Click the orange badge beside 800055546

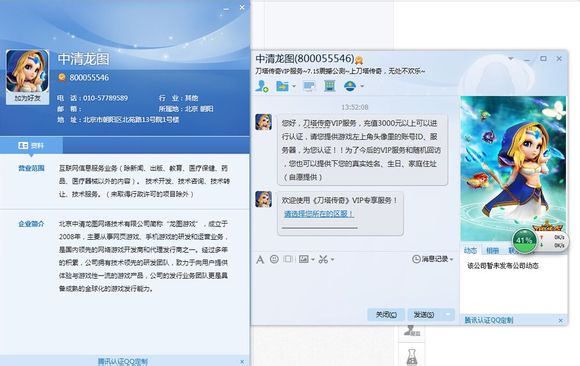pyautogui.click(x=62, y=77)
